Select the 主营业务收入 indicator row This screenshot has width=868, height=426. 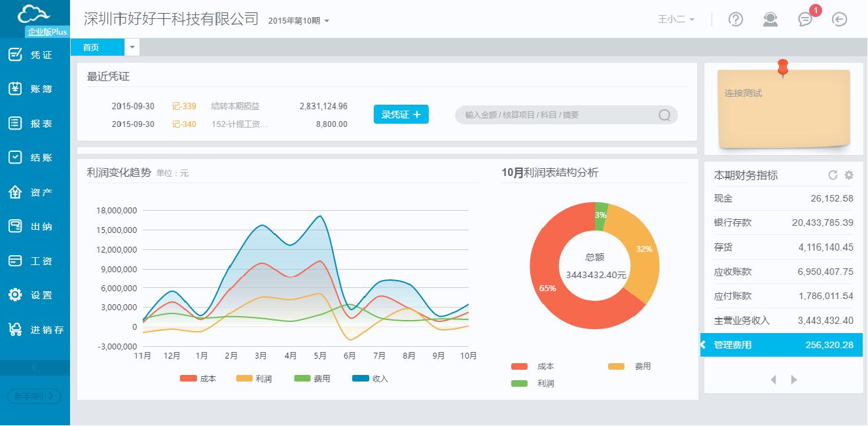[784, 321]
